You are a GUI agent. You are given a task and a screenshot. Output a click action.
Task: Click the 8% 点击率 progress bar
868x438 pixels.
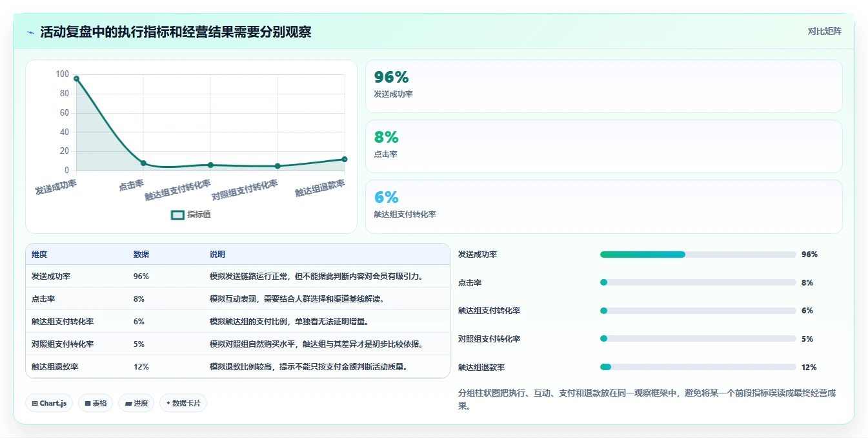[x=698, y=282]
